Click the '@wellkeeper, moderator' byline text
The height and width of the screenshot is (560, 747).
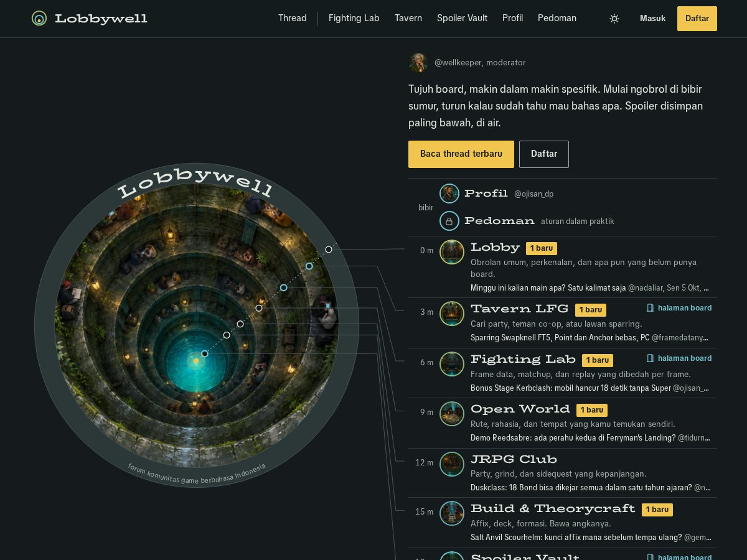pos(480,62)
